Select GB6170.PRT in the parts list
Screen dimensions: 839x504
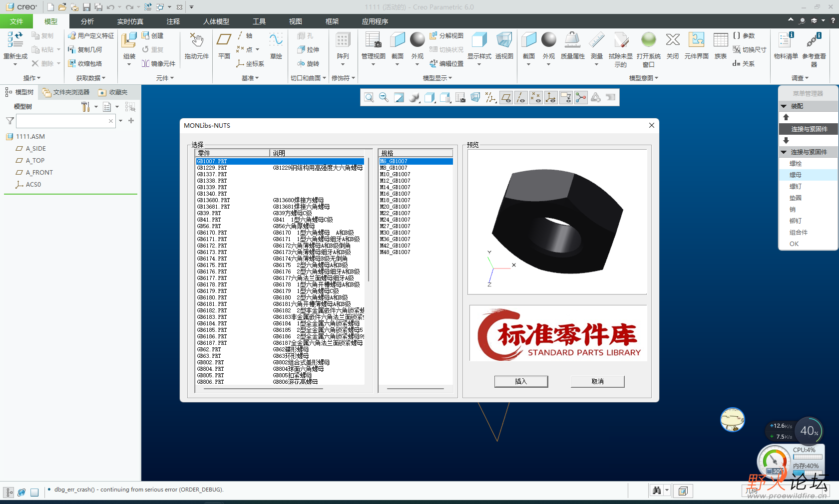pos(280,233)
